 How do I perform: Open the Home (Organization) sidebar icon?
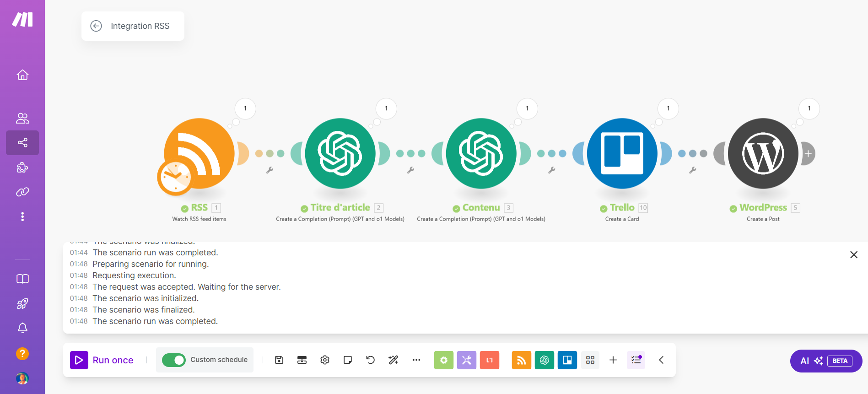22,75
